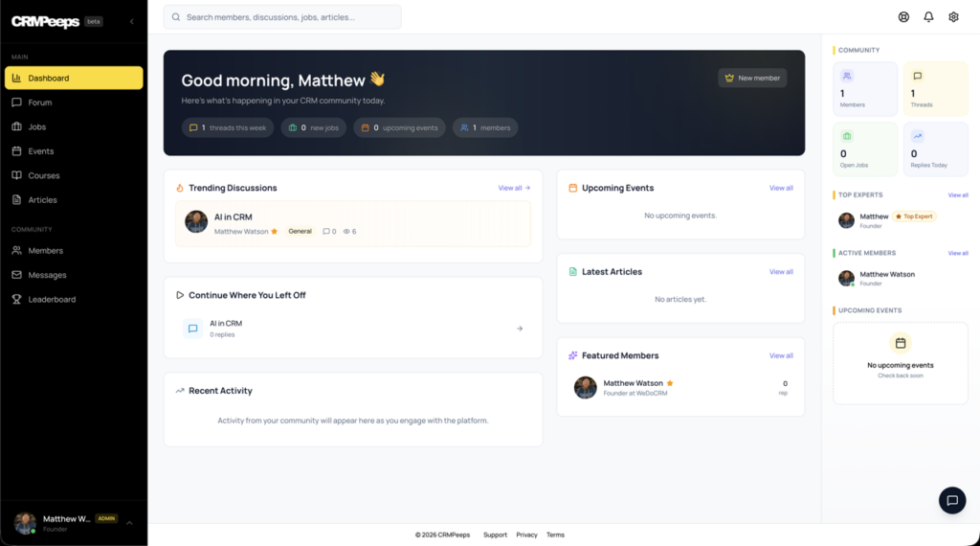Click the Members count stat card
Image resolution: width=980 pixels, height=546 pixels.
point(865,89)
